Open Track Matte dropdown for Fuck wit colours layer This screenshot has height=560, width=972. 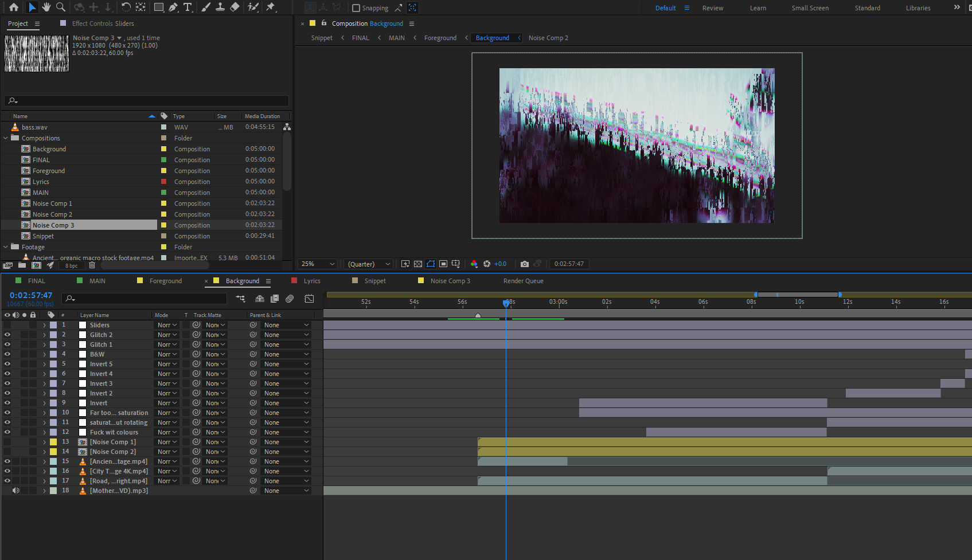216,432
